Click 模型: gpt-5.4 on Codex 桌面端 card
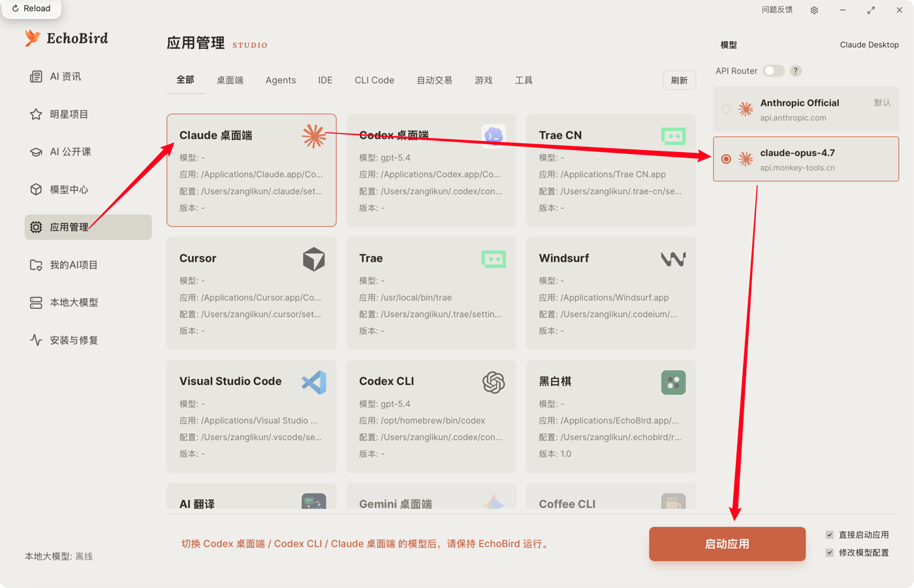Image resolution: width=914 pixels, height=588 pixels. coord(385,158)
